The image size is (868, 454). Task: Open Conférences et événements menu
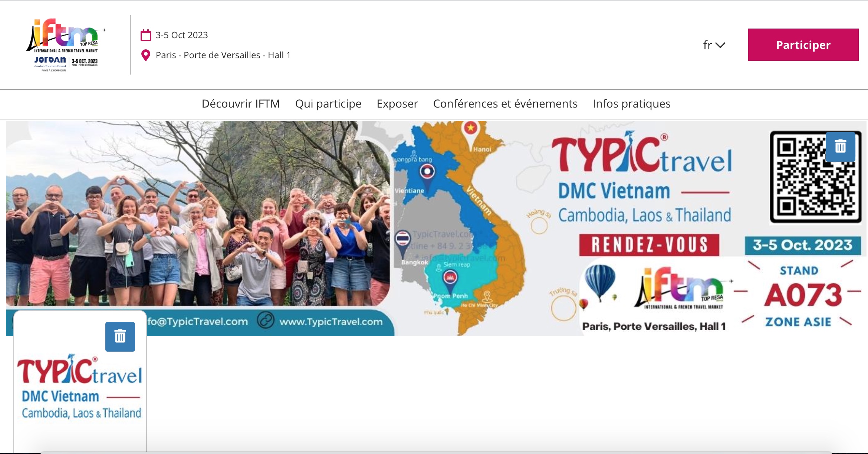point(505,103)
